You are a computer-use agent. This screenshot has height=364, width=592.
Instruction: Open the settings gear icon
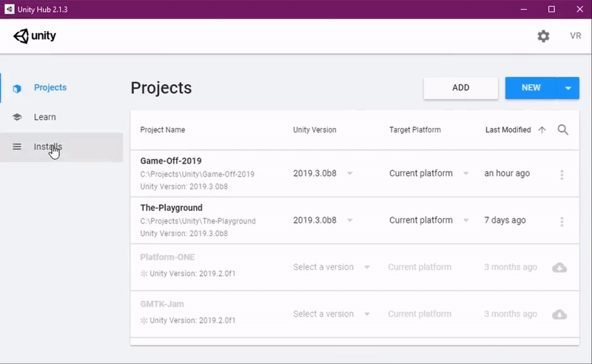(x=543, y=36)
